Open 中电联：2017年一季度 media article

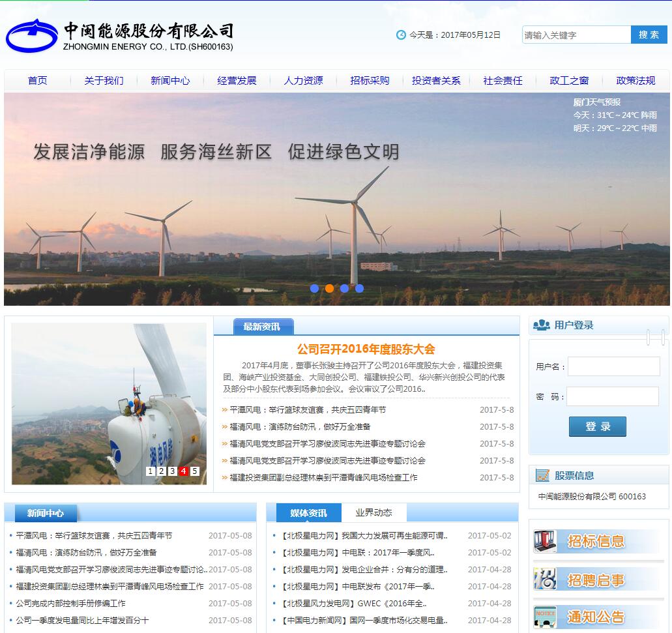(357, 552)
